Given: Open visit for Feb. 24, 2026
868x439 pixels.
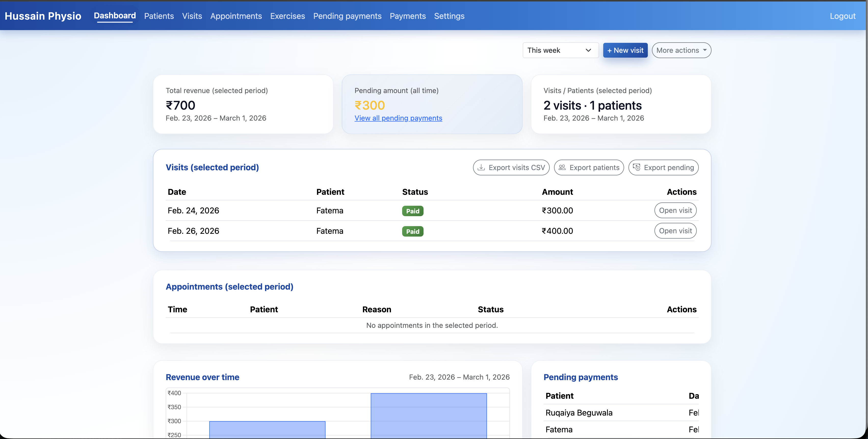Looking at the screenshot, I should [675, 210].
